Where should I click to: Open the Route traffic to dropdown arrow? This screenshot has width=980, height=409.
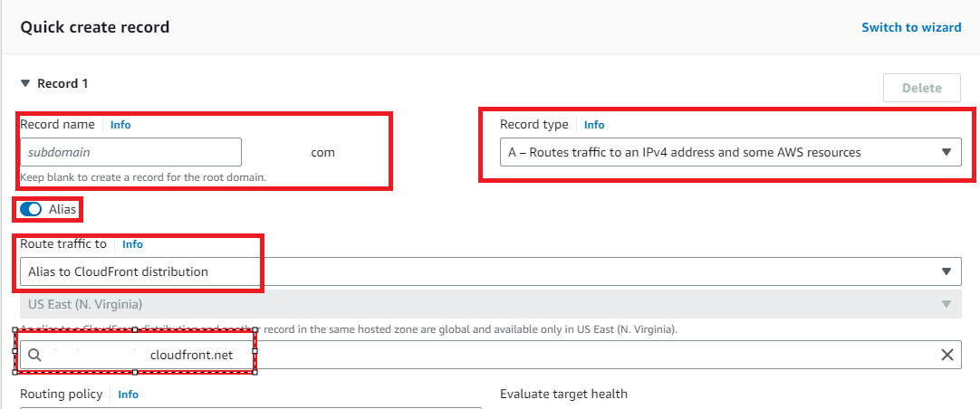946,271
